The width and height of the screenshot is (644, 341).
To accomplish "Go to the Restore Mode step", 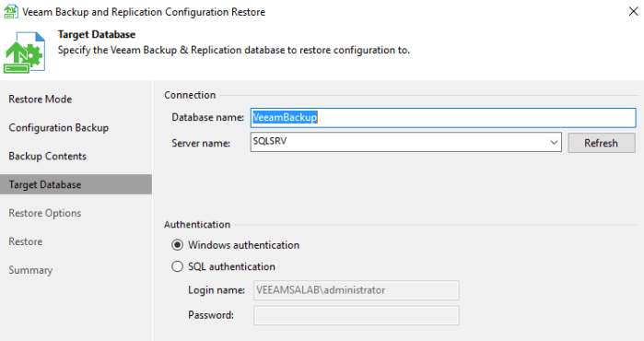I will [x=41, y=100].
